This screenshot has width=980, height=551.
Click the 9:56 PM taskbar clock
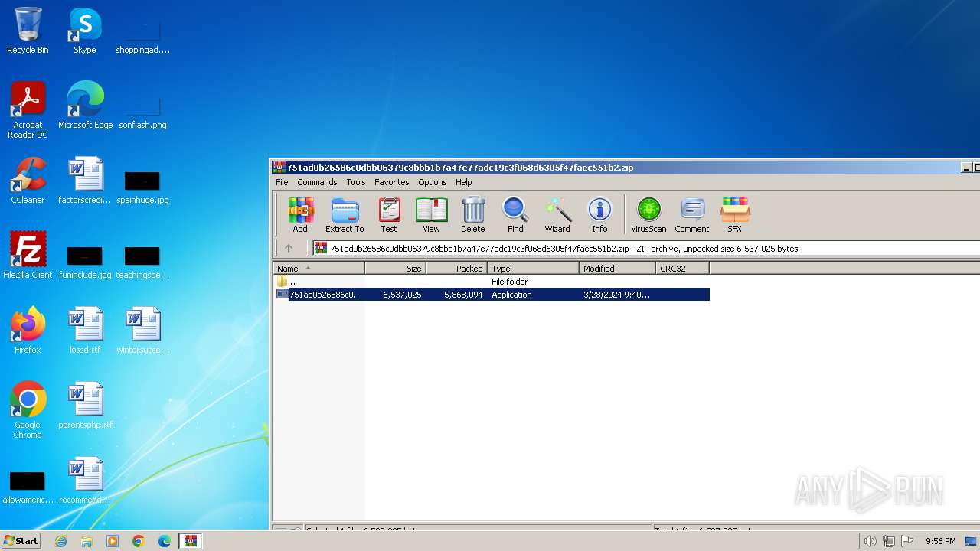click(941, 541)
